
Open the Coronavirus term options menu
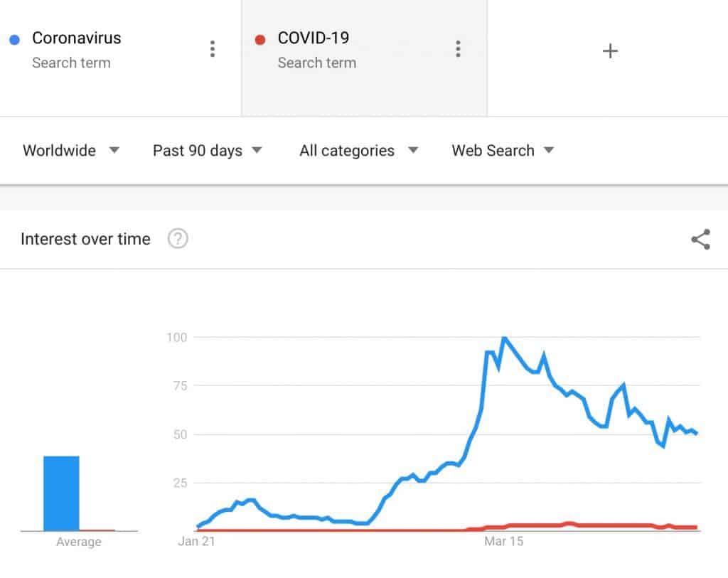point(213,49)
